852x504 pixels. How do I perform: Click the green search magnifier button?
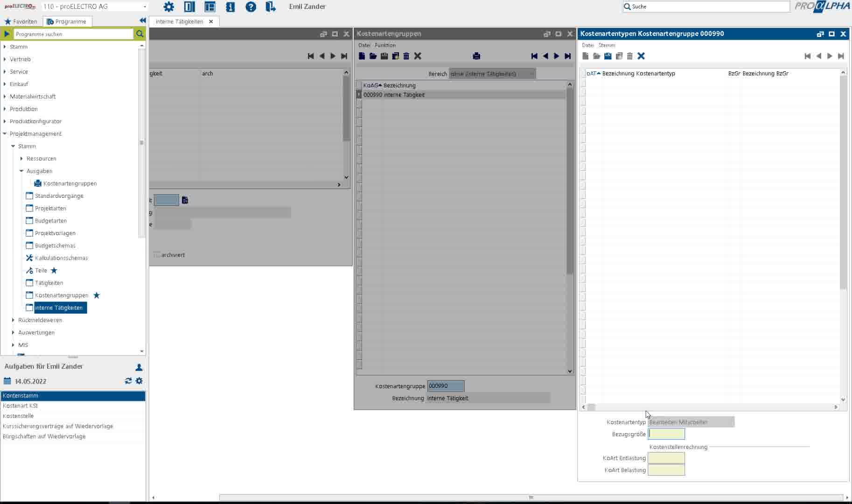click(x=140, y=34)
